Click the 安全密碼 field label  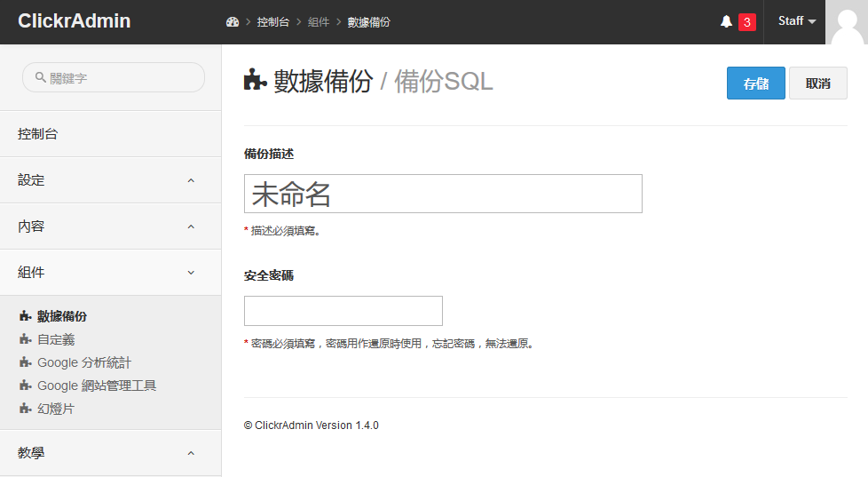point(269,275)
